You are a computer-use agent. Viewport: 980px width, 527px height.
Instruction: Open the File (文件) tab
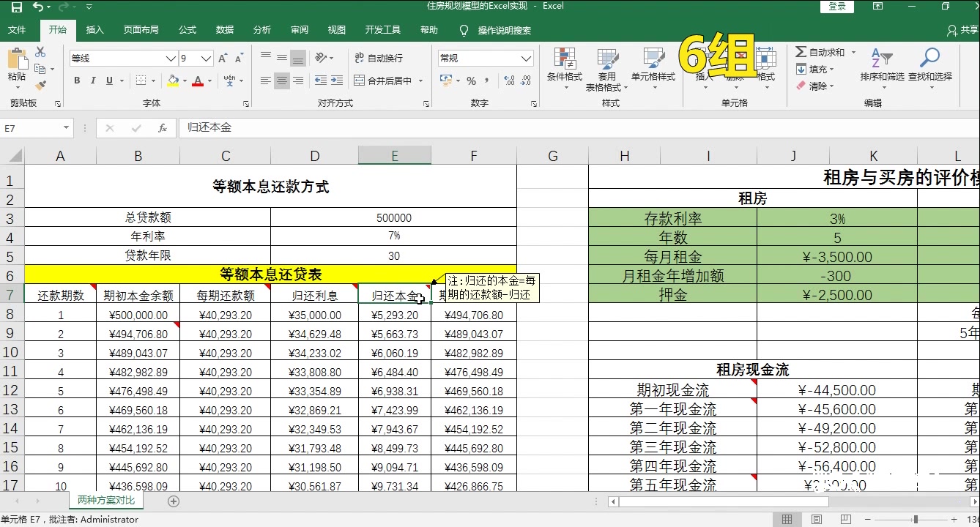(x=17, y=30)
